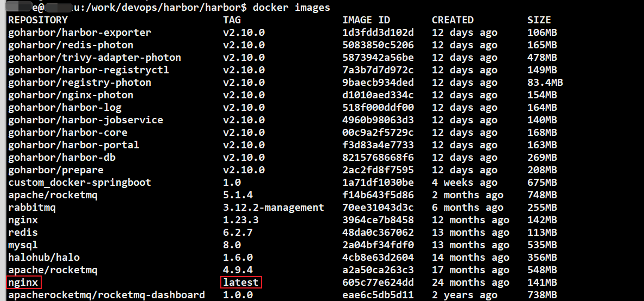Click apacherocketmq/rocketmq-dashboard repository name
Screen dimensions: 644x301
point(106,295)
